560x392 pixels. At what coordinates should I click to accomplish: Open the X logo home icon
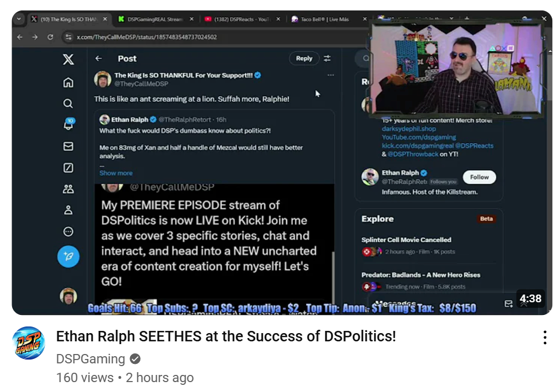68,59
